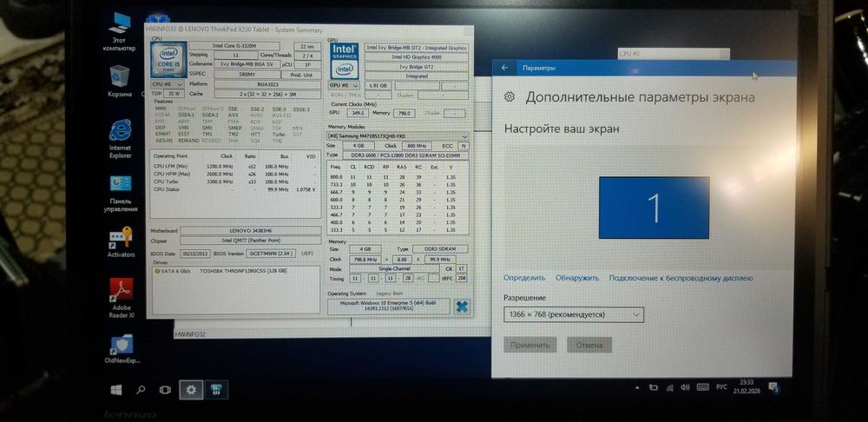Open the GPU #0 selector dropdown

click(x=345, y=86)
